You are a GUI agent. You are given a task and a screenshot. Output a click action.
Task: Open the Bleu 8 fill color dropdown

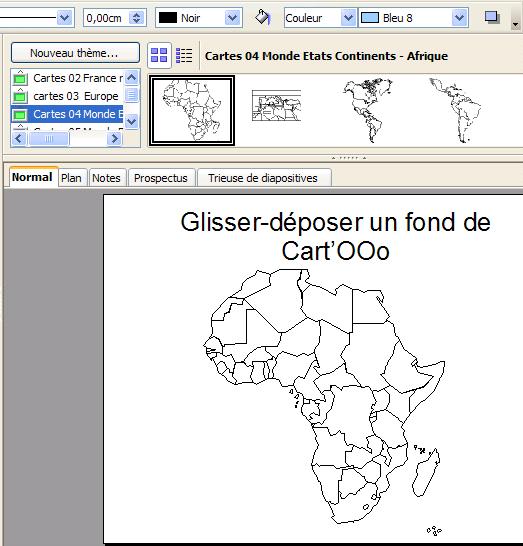coord(459,17)
